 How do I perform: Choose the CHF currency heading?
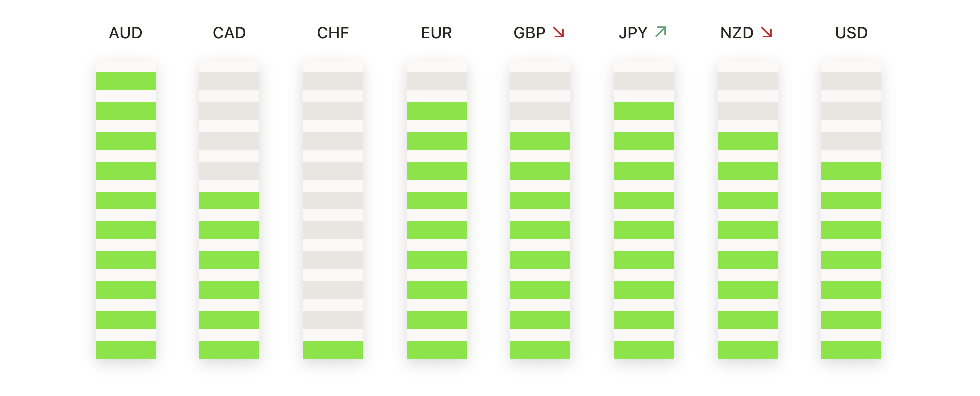(333, 33)
